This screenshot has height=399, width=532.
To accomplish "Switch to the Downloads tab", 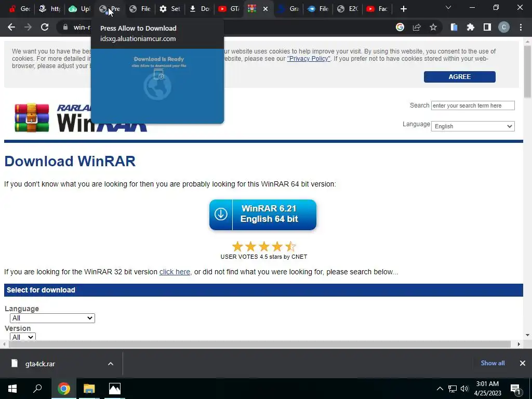I will click(199, 9).
